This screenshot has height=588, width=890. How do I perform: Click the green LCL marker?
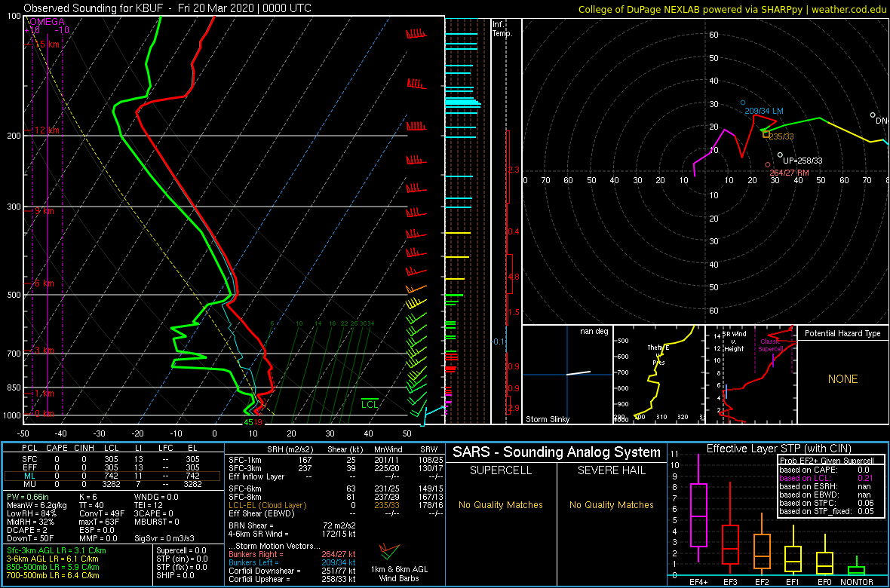pyautogui.click(x=370, y=403)
